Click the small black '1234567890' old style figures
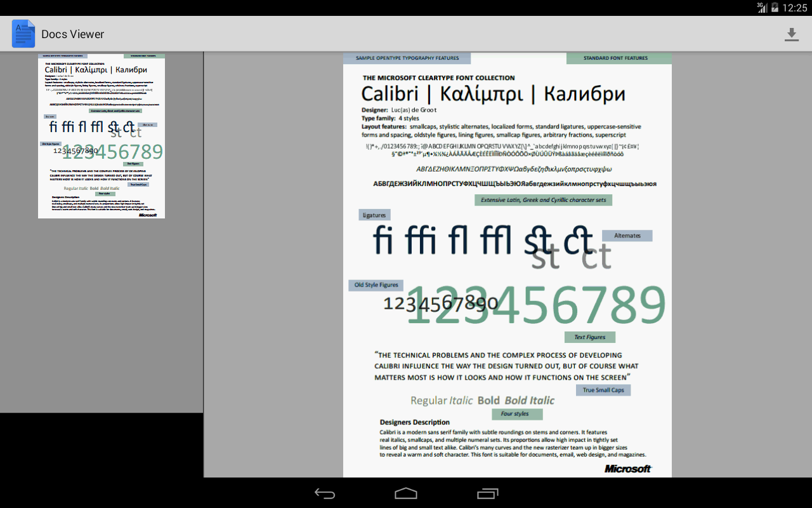The width and height of the screenshot is (812, 508). pos(441,304)
